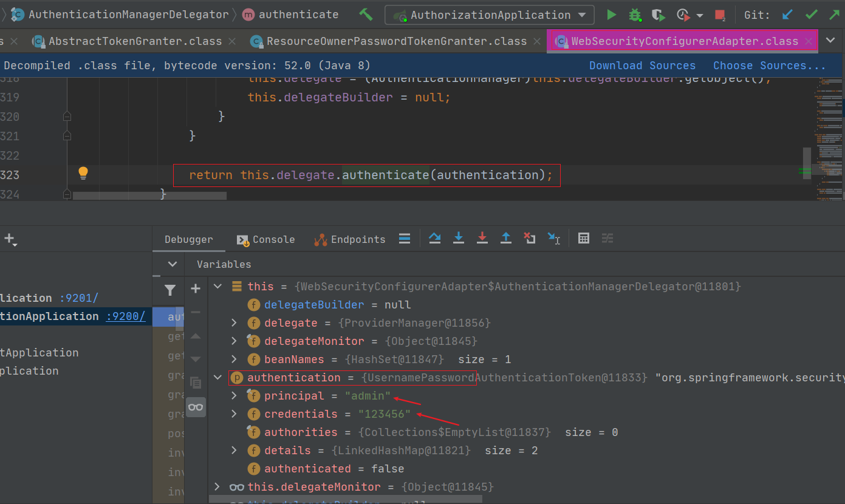Click the Step Out arrow icon
This screenshot has height=504, width=845.
(x=506, y=239)
